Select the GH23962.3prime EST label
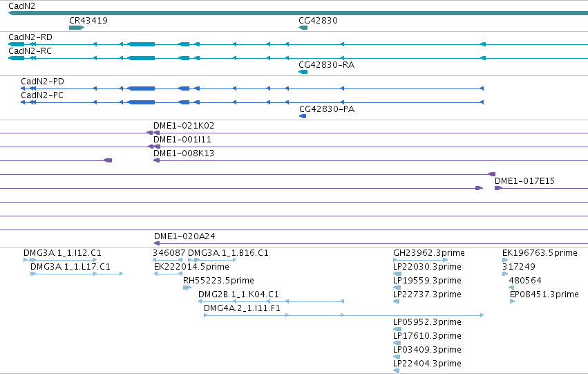The image size is (588, 374). [429, 252]
